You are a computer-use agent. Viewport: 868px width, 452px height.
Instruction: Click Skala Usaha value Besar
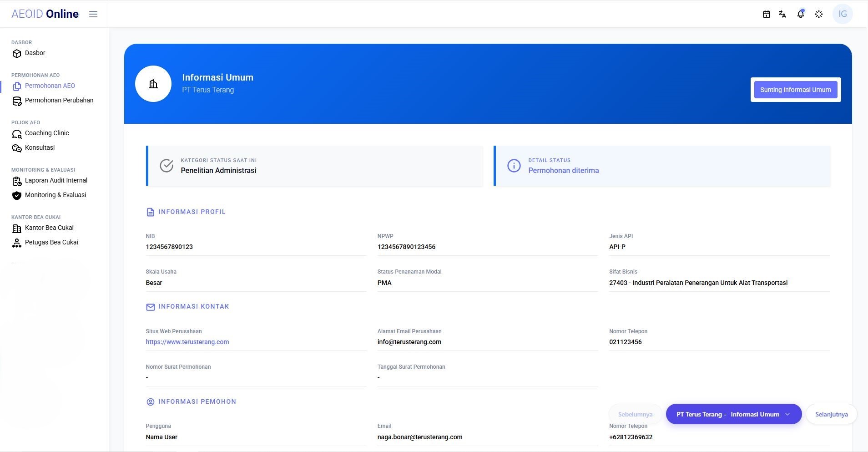[154, 283]
